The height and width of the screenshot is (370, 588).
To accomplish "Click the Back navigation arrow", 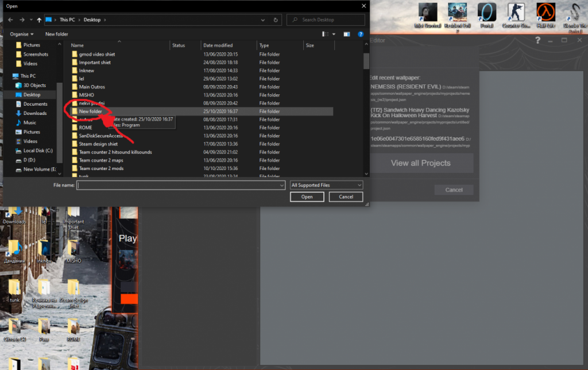I will click(10, 20).
